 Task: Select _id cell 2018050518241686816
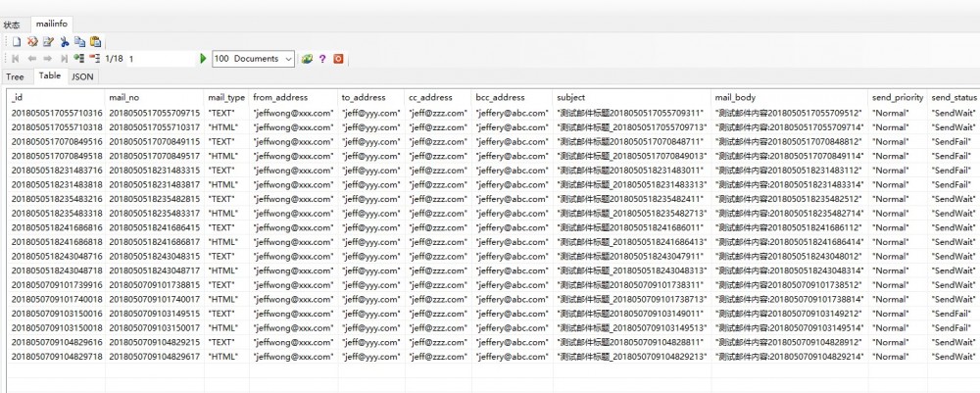56,227
